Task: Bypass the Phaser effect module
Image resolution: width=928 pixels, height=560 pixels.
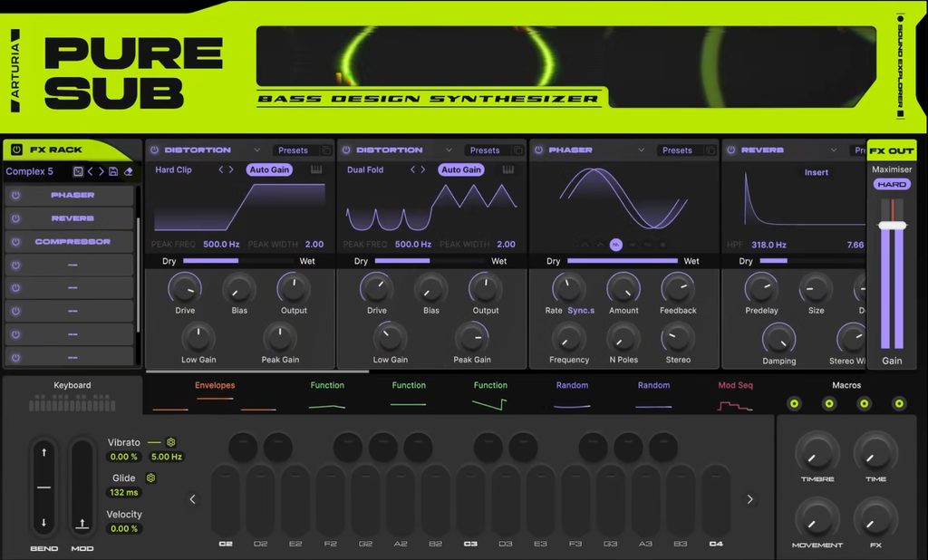Action: point(538,150)
